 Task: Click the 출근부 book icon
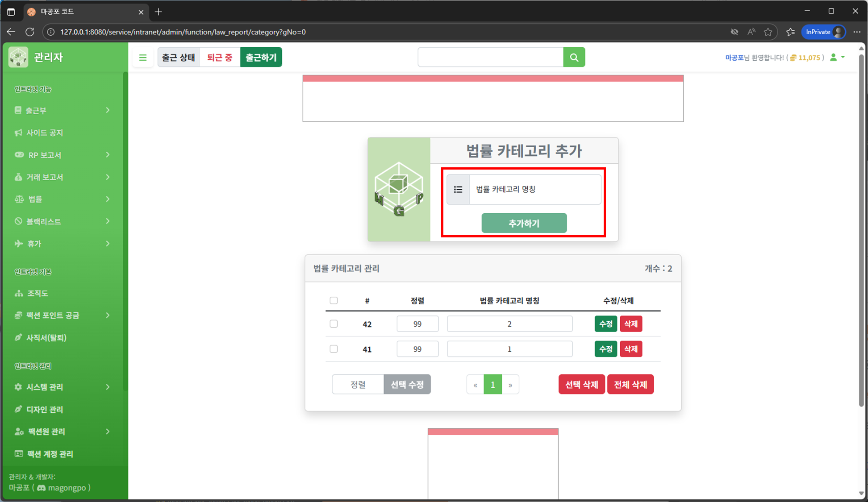click(x=18, y=110)
